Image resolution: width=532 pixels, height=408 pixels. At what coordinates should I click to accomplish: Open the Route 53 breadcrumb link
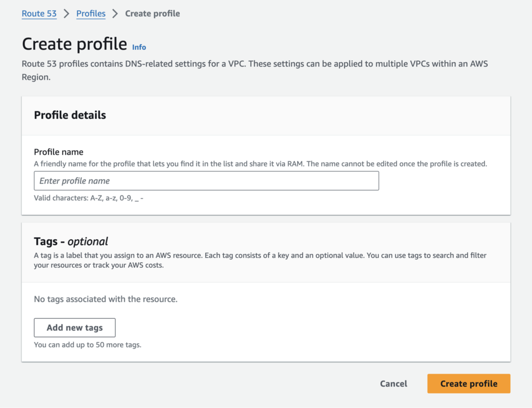(x=39, y=13)
